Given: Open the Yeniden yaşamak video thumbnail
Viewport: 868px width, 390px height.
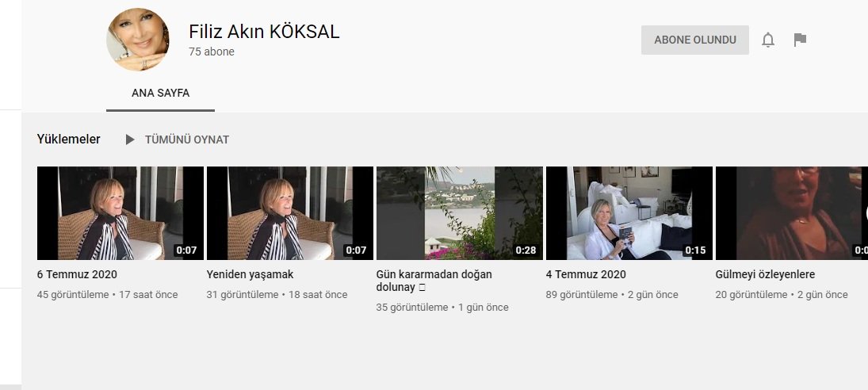Looking at the screenshot, I should click(x=290, y=213).
